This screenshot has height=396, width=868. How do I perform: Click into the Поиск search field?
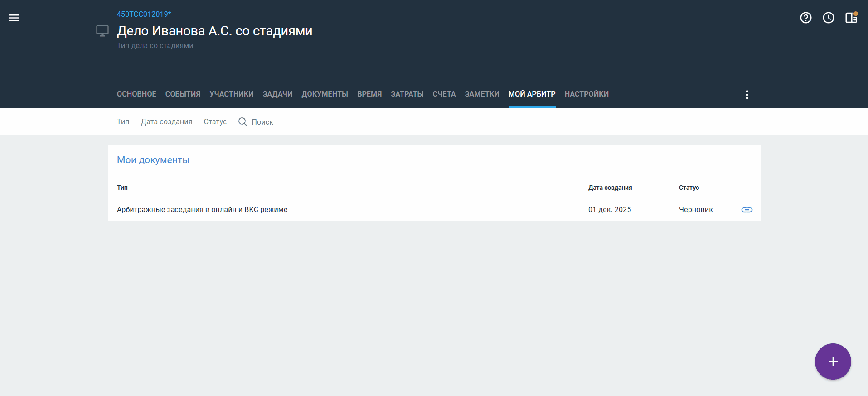262,122
